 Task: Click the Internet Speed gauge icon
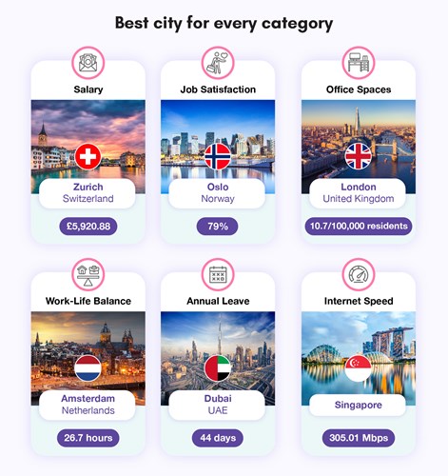[x=359, y=274]
